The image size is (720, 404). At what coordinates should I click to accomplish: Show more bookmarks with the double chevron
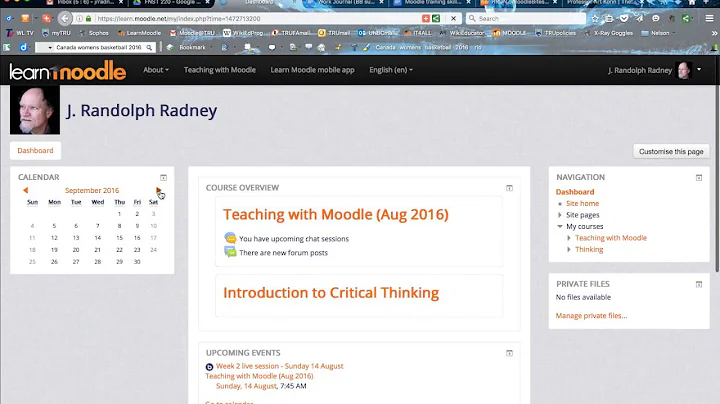tap(714, 33)
